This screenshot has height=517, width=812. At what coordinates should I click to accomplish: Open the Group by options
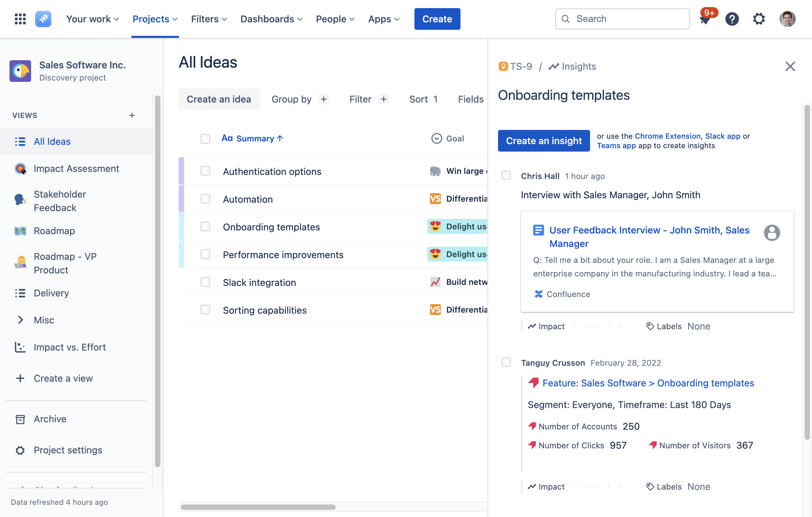pyautogui.click(x=300, y=99)
